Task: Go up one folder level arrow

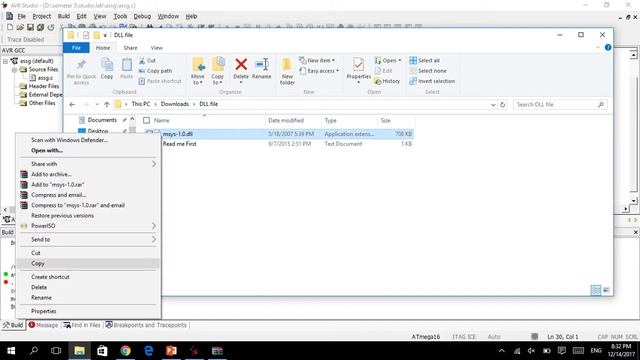Action: pos(107,104)
